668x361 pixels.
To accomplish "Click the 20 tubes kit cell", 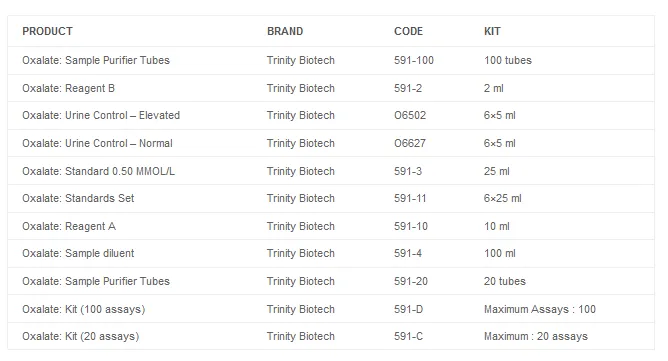I will [504, 281].
